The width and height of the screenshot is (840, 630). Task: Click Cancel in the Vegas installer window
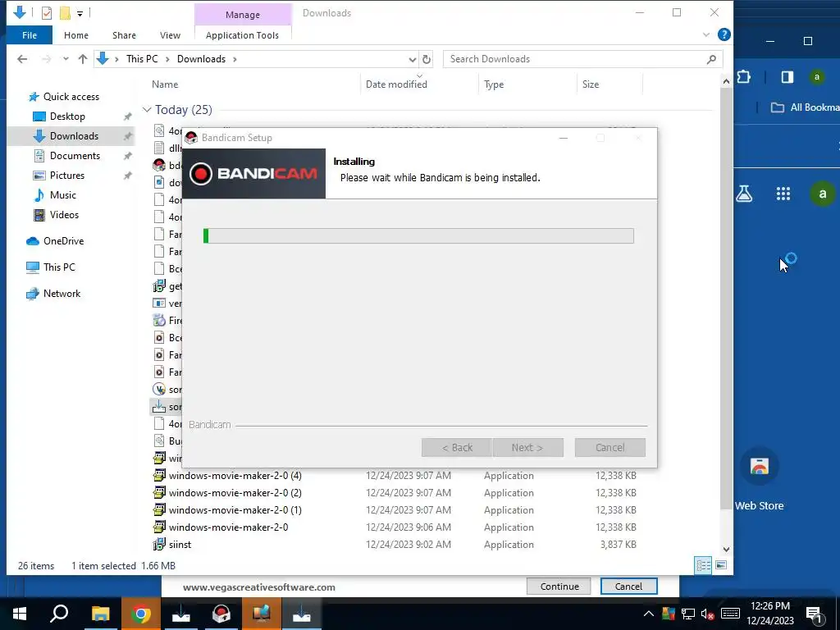point(628,587)
